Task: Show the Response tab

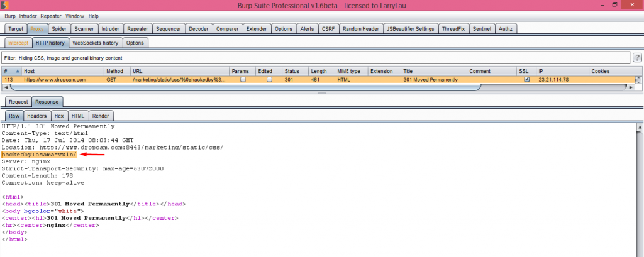Action: (x=47, y=102)
